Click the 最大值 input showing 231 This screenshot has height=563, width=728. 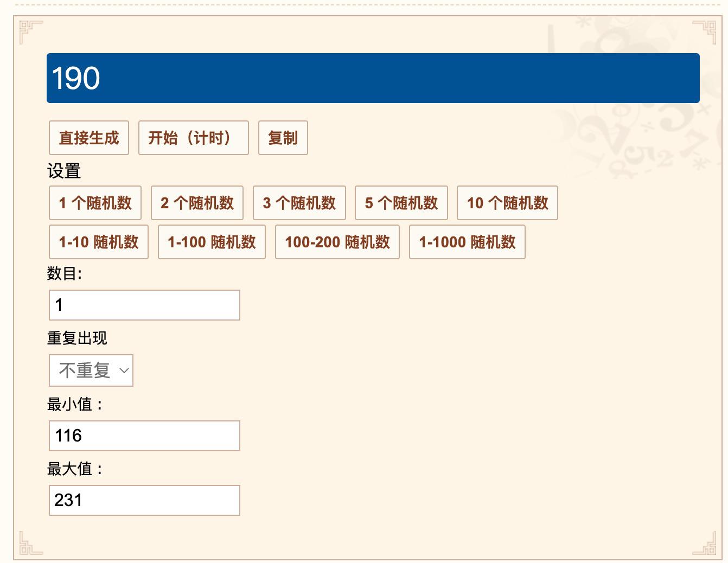pyautogui.click(x=144, y=500)
